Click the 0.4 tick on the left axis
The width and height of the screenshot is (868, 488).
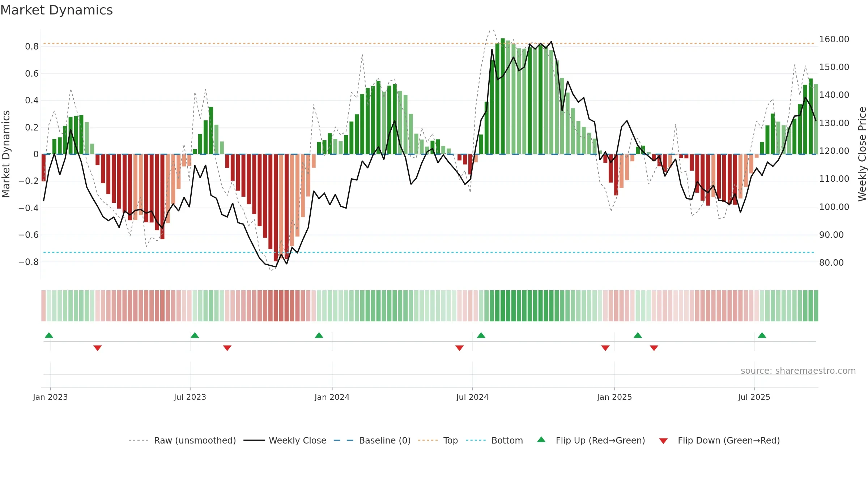click(32, 100)
